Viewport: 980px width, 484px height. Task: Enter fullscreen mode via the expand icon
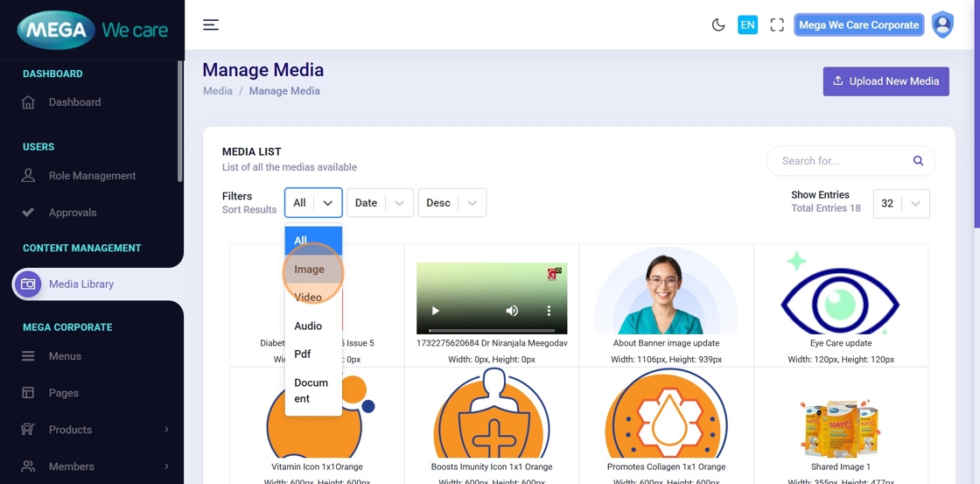tap(777, 25)
